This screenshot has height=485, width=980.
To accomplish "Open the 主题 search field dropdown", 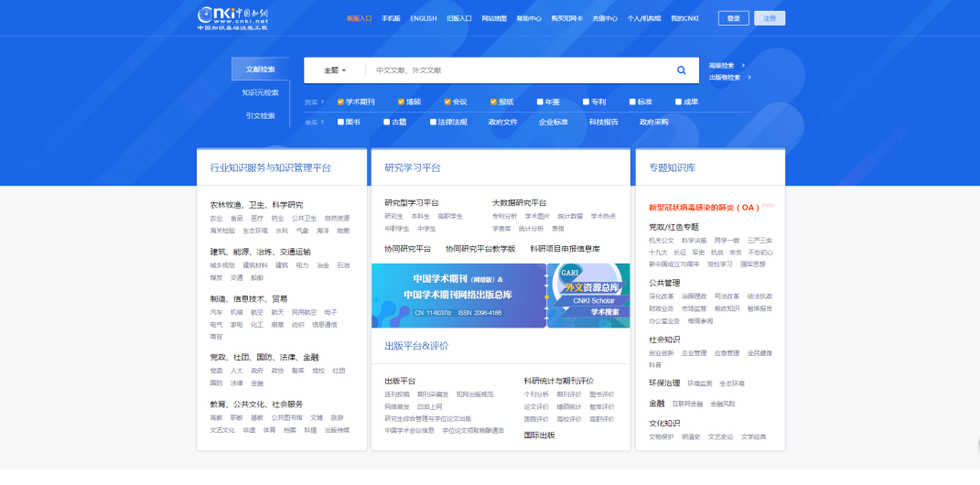I will [x=334, y=70].
